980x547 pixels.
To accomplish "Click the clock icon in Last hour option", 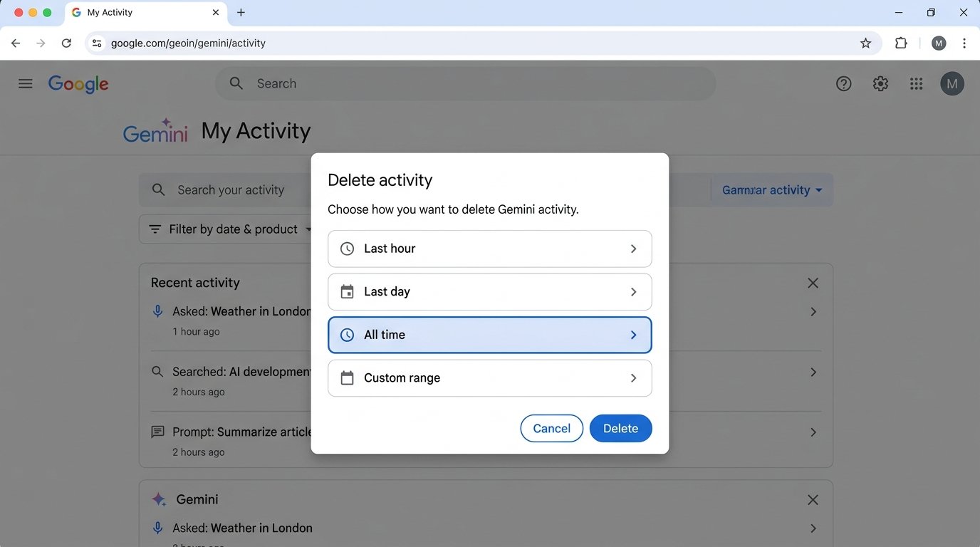I will coord(347,249).
